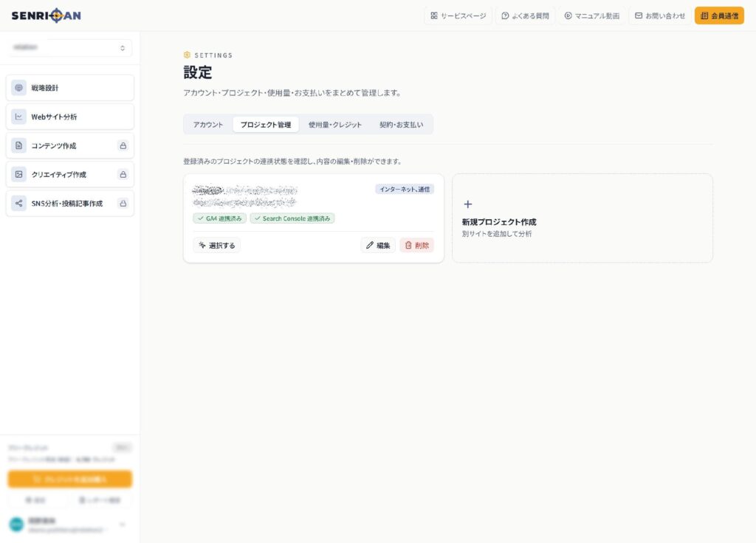Viewport: 756px width, 543px height.
Task: Open 戦略設計 from the sidebar icon
Action: point(18,88)
